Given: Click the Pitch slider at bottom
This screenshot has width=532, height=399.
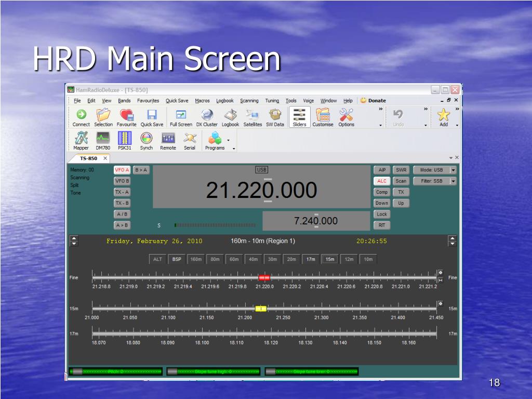Looking at the screenshot, I should coord(116,371).
